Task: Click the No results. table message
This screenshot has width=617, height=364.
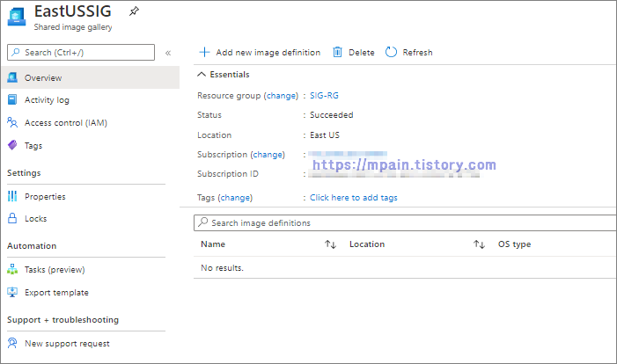Action: click(222, 267)
